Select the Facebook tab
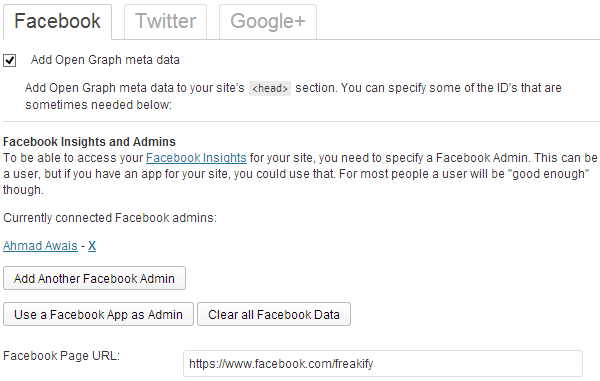The width and height of the screenshot is (600, 381). [x=57, y=22]
